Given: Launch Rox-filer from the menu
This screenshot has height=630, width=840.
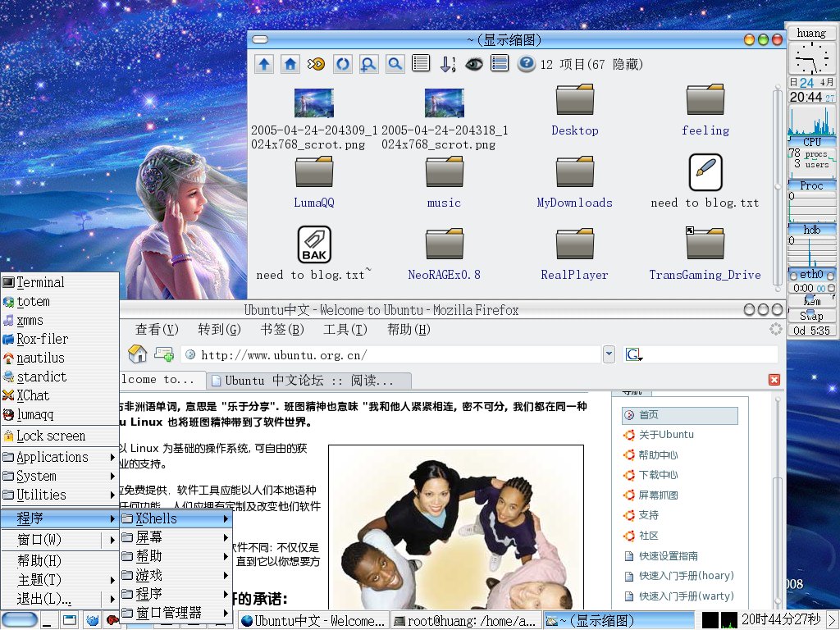Looking at the screenshot, I should tap(60, 339).
